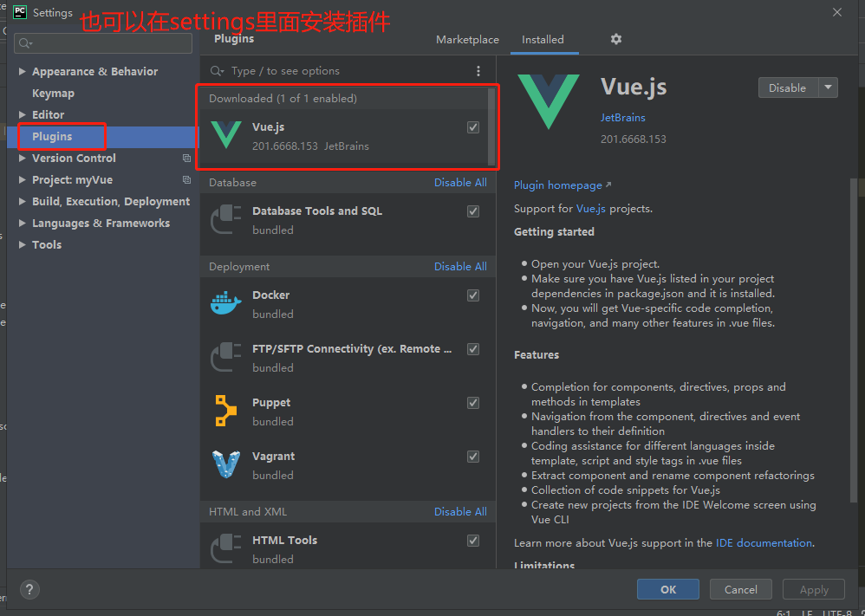Uncheck the Docker plugin checkbox
865x616 pixels.
coord(473,295)
